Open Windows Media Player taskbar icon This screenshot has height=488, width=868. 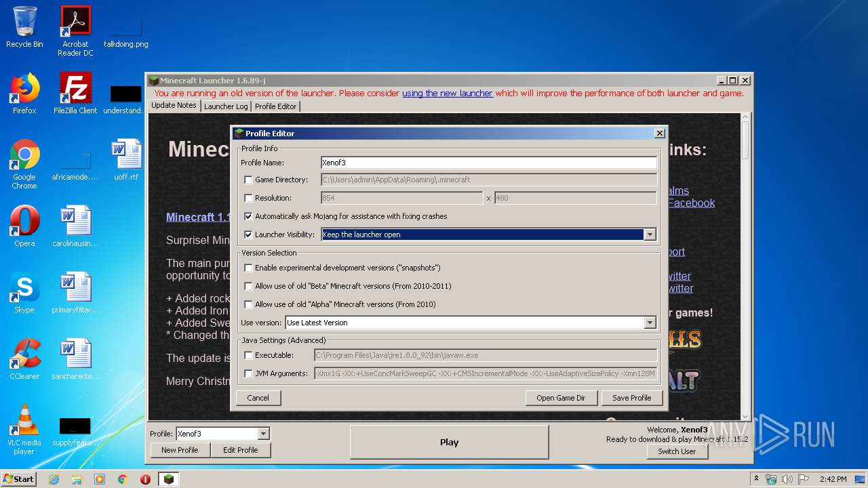100,479
